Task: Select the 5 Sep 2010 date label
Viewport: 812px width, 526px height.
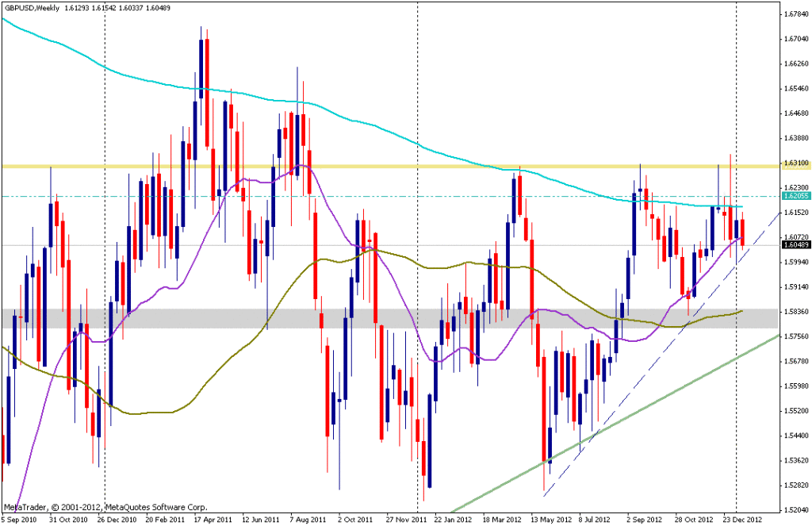Action: tap(20, 519)
